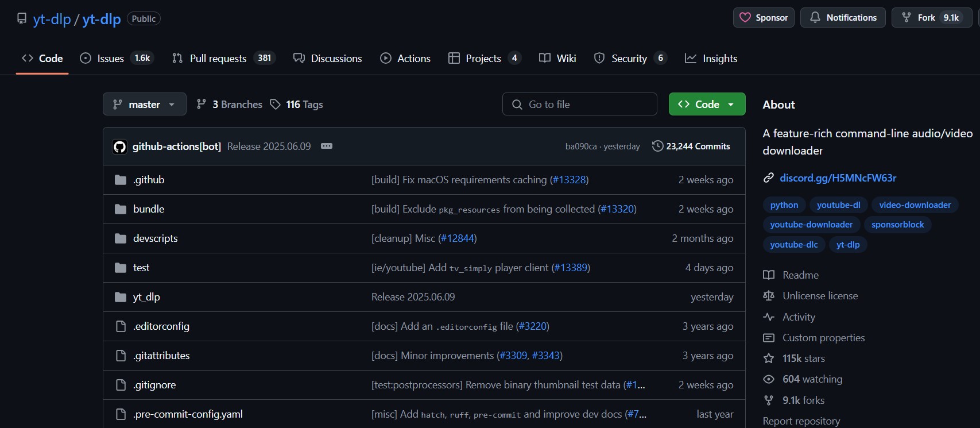Switch to the Projects tab

coord(485,58)
